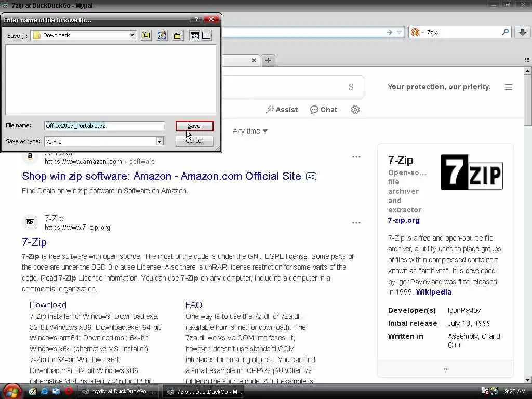Open more options for Amazon result
This screenshot has width=532, height=399.
pos(356,157)
